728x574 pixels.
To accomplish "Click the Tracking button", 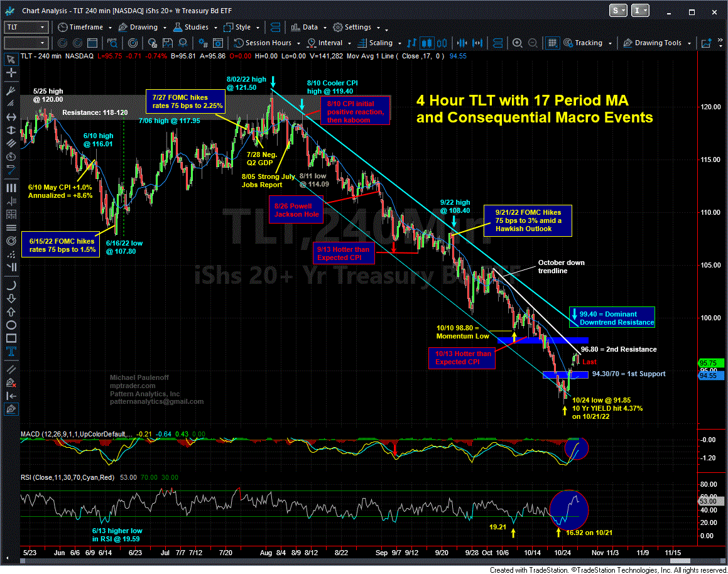I will point(583,43).
